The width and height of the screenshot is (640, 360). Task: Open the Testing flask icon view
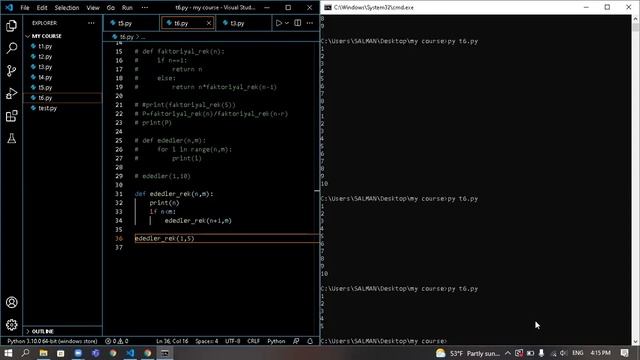11,138
